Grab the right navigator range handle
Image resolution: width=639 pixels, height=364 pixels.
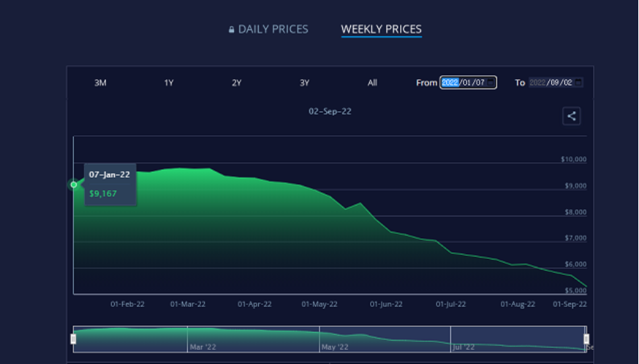[586, 338]
